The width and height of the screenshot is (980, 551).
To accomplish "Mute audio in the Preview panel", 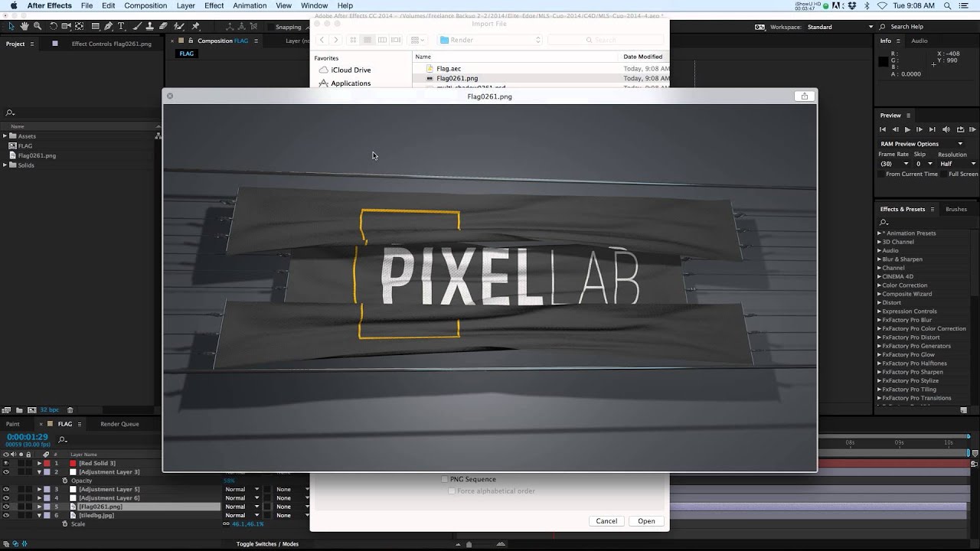I will 946,129.
